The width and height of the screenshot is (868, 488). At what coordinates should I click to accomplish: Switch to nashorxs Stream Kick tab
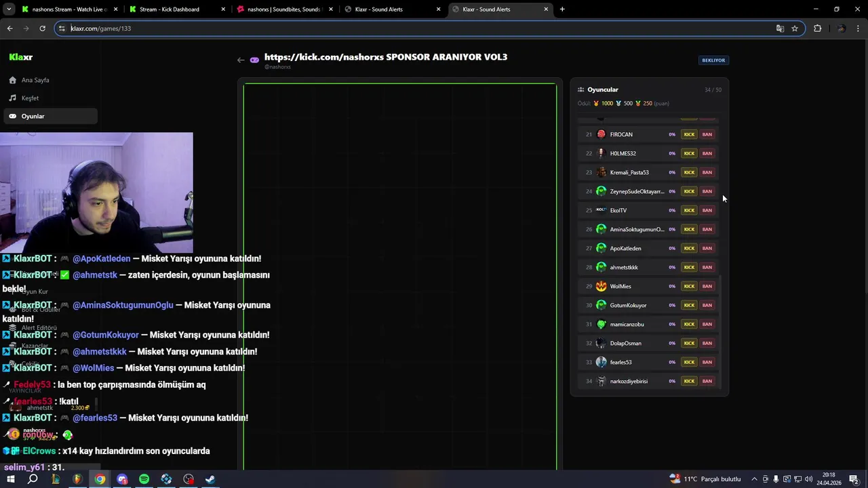pyautogui.click(x=68, y=9)
